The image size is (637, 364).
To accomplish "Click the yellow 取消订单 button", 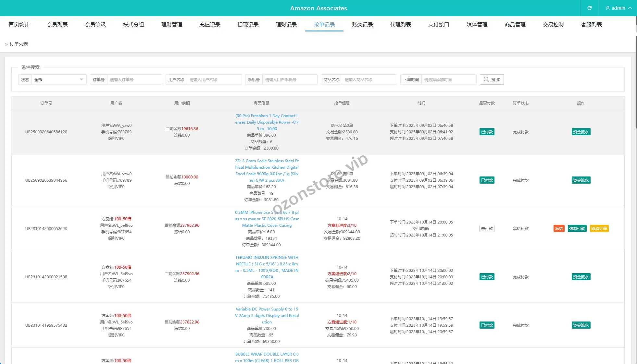I will click(x=599, y=228).
